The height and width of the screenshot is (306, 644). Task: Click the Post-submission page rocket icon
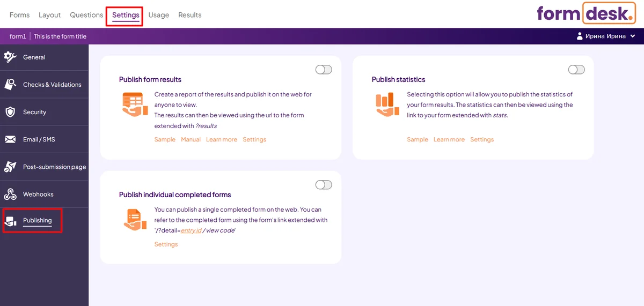[x=10, y=167]
